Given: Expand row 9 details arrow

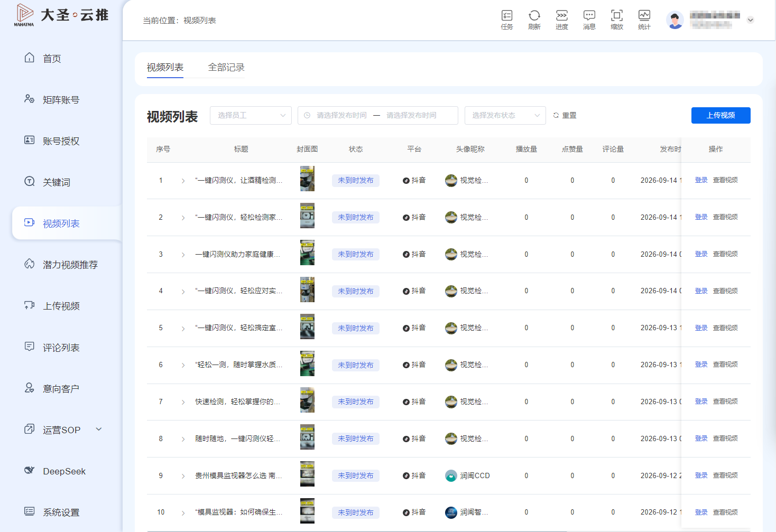Looking at the screenshot, I should [x=183, y=476].
